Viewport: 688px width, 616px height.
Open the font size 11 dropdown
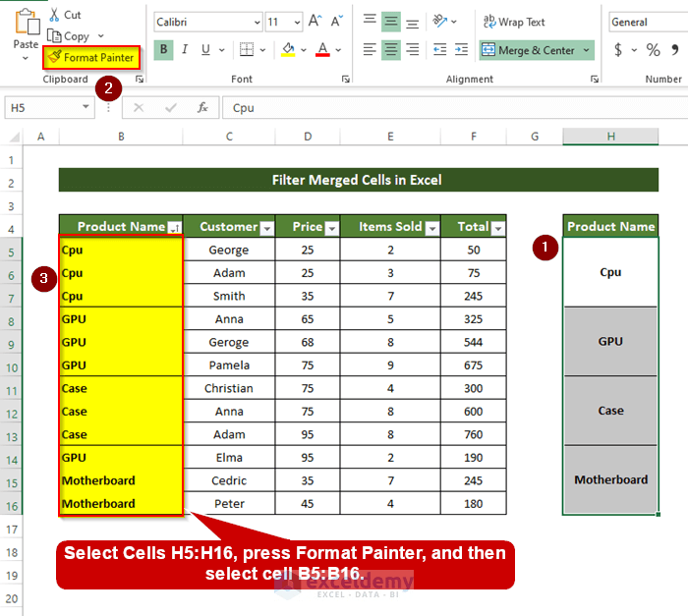(297, 23)
